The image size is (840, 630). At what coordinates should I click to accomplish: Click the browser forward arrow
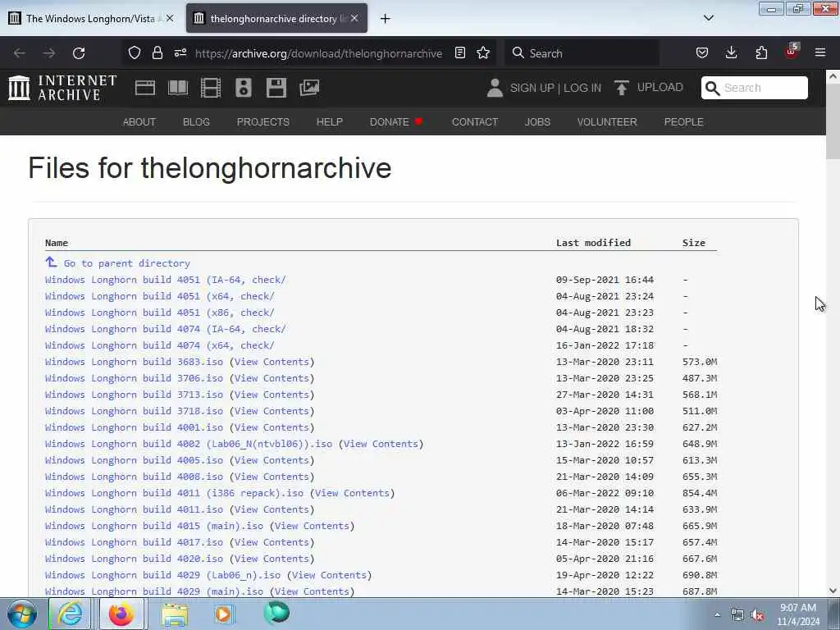49,53
